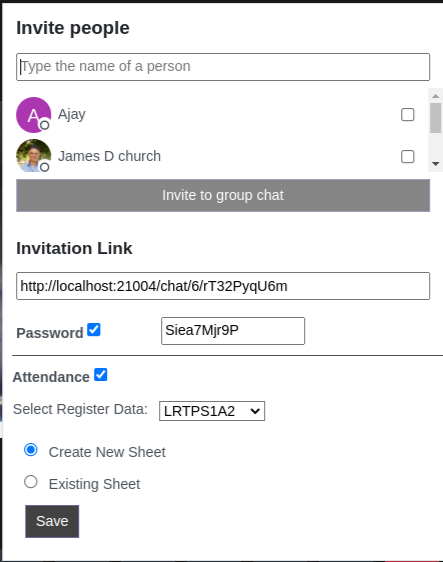Click Ajay's purple avatar icon
443x562 pixels.
point(34,115)
